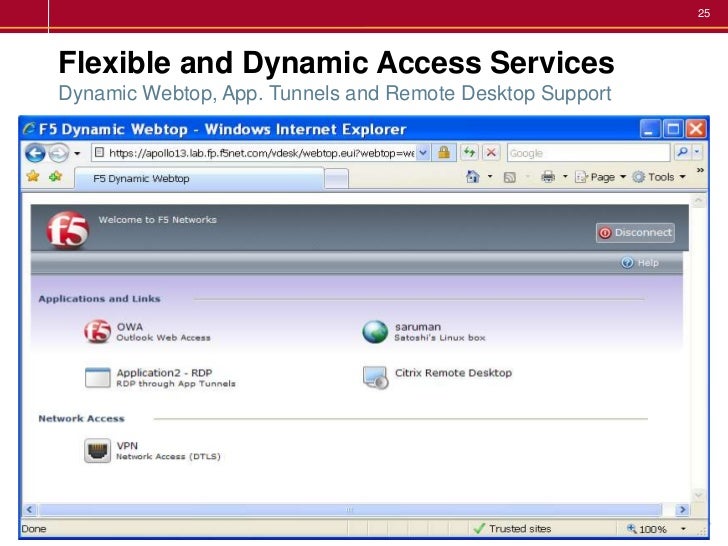Click the saruman globe icon
This screenshot has width=728, height=546.
click(375, 332)
